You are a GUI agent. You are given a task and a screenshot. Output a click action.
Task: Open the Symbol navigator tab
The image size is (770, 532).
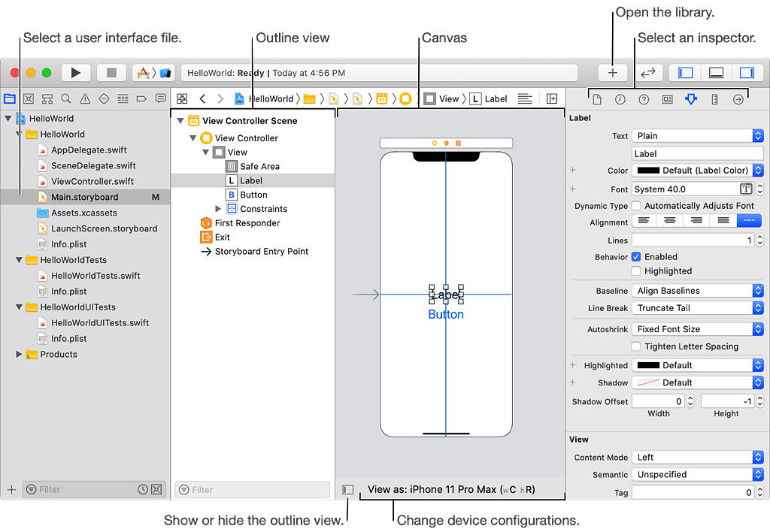tap(47, 98)
